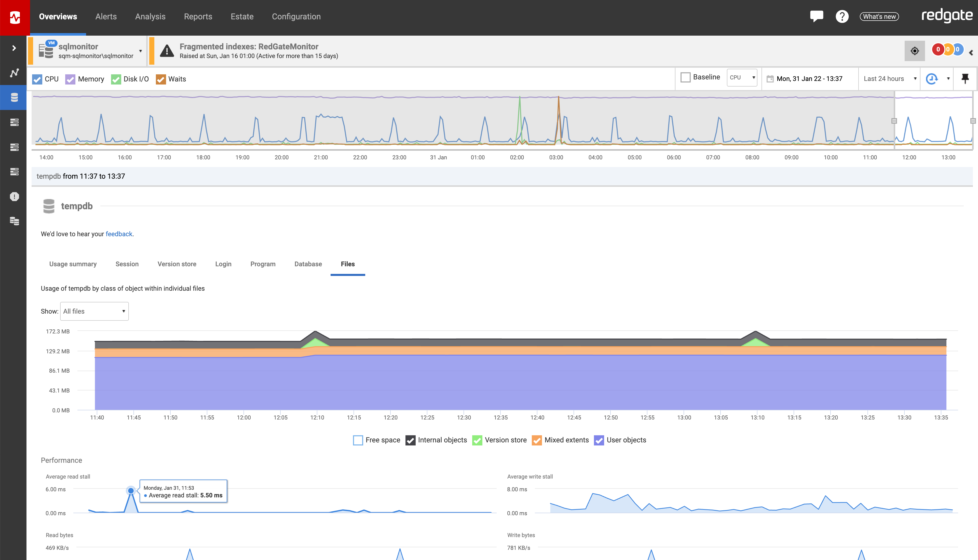The height and width of the screenshot is (560, 978).
Task: Toggle the Free space legend checkbox
Action: click(x=358, y=440)
